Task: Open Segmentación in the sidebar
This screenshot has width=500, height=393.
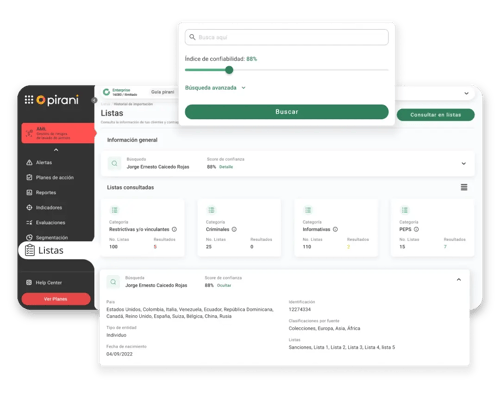Action: 52,237
